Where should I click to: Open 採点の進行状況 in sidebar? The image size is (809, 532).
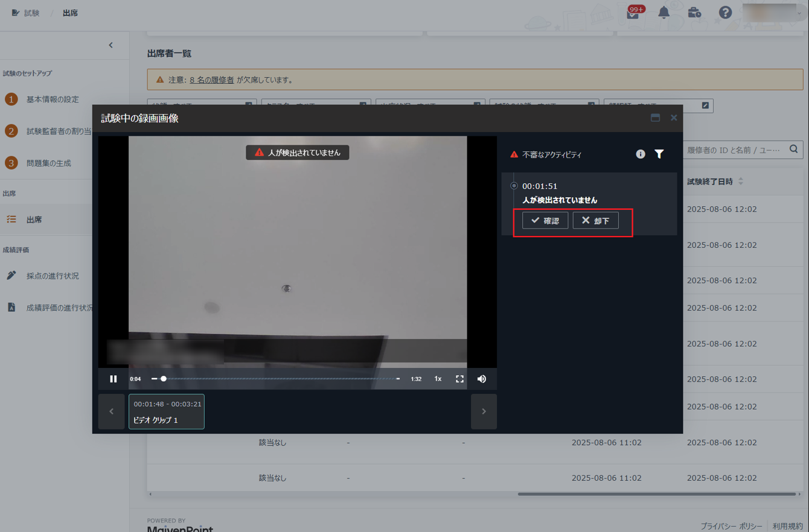tap(53, 276)
